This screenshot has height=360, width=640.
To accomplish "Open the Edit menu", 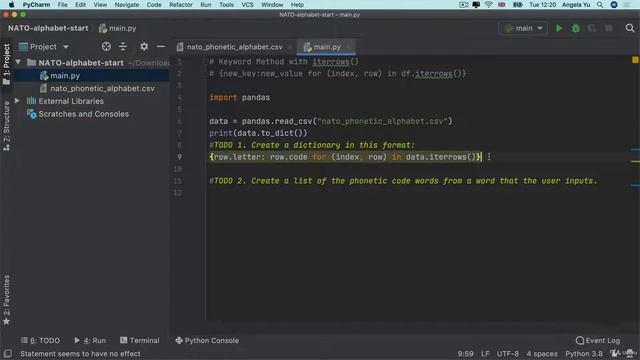I will (80, 5).
